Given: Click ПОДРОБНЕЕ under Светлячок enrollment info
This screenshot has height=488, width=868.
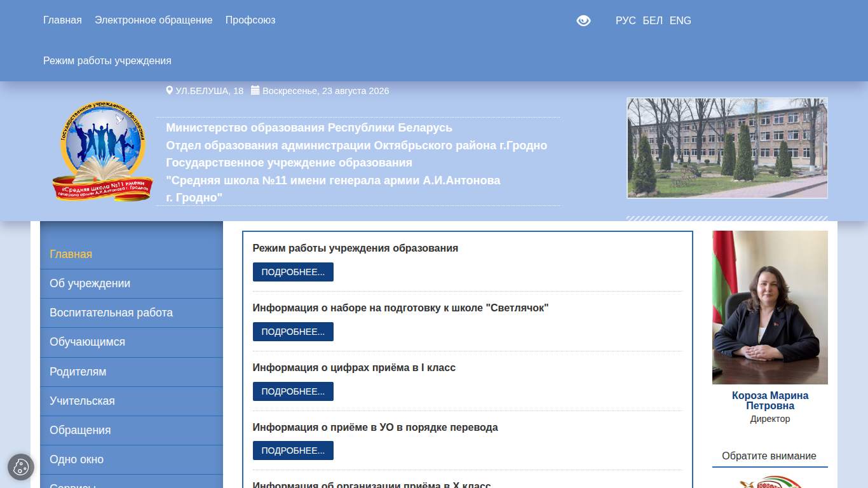Looking at the screenshot, I should tap(293, 332).
